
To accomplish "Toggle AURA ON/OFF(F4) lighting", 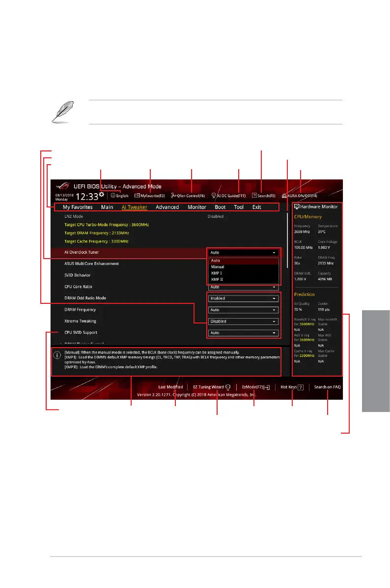I will [x=299, y=196].
